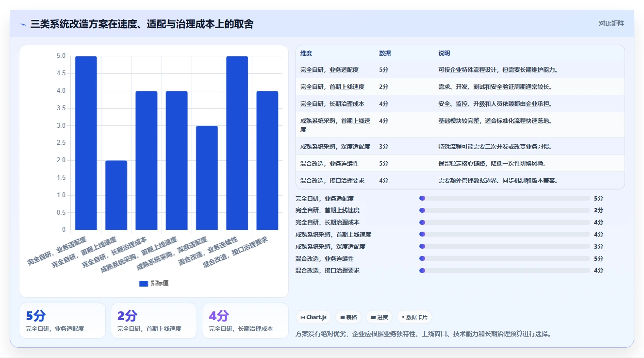Click the Chart.js tag chip

314,317
